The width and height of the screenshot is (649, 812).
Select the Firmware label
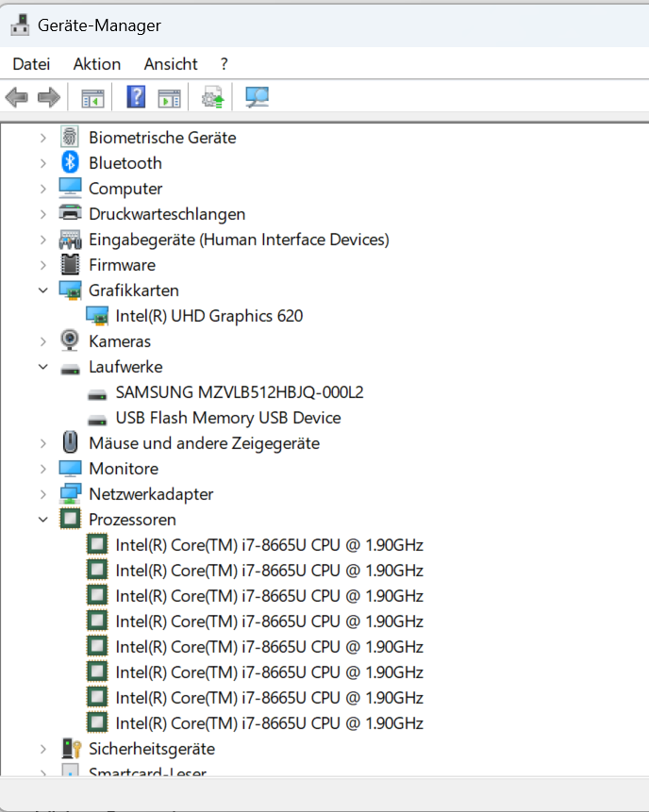(x=122, y=265)
